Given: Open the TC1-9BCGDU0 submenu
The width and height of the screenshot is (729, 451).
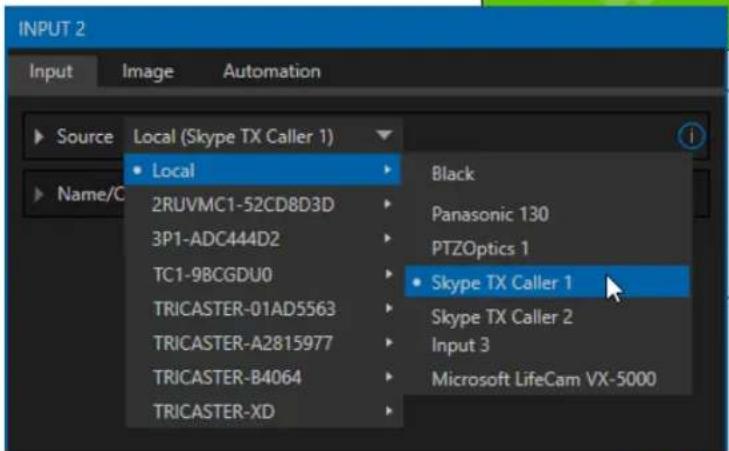Looking at the screenshot, I should (262, 274).
